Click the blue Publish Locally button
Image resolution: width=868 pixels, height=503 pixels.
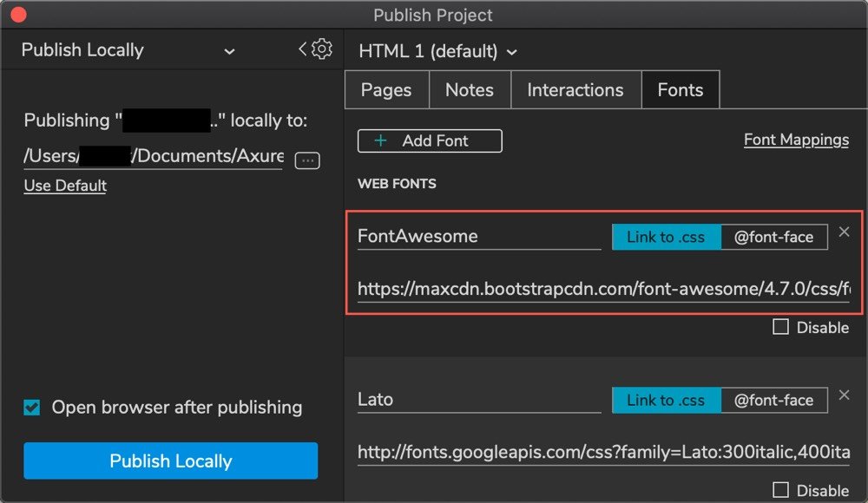coord(170,461)
